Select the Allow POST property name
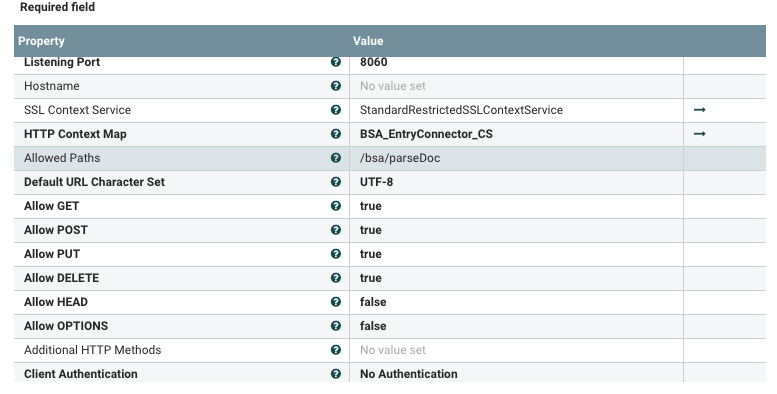777x394 pixels. (56, 230)
